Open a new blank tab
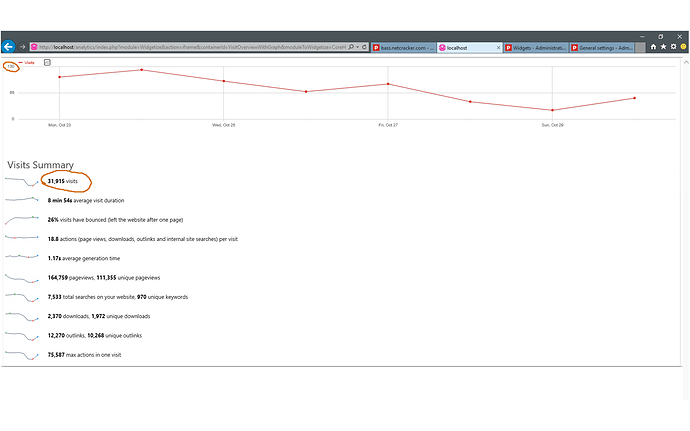This screenshot has width=690, height=431. point(641,48)
